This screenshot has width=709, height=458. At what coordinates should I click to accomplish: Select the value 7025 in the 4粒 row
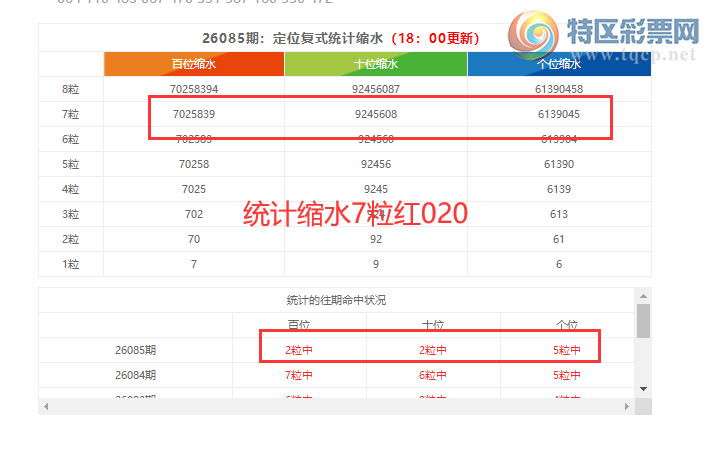194,189
